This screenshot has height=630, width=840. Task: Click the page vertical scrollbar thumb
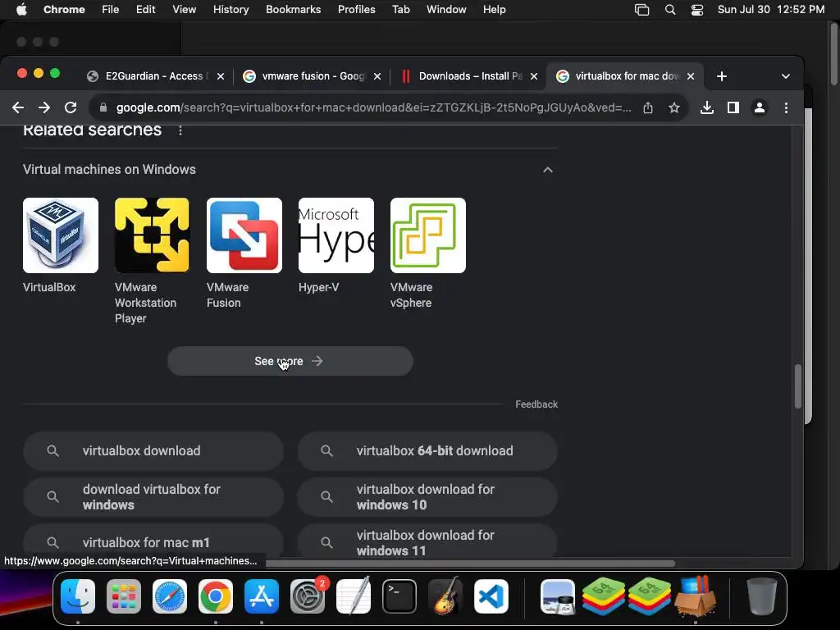click(797, 386)
